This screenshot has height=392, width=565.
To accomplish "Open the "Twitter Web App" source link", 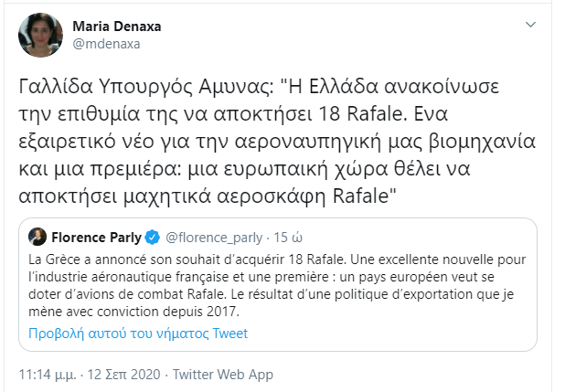I will (x=225, y=375).
